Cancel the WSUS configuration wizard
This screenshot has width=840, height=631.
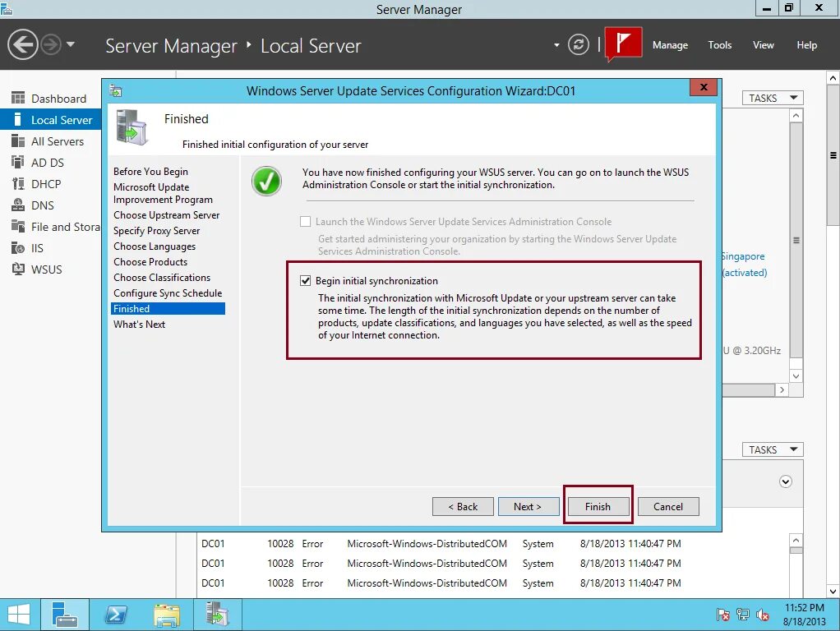[668, 507]
